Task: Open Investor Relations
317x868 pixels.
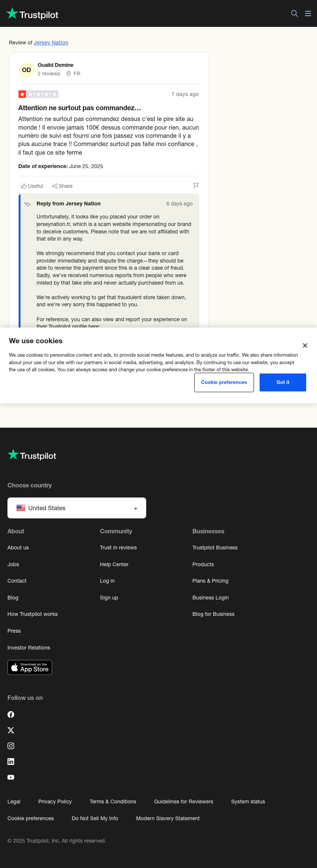Action: point(29,648)
